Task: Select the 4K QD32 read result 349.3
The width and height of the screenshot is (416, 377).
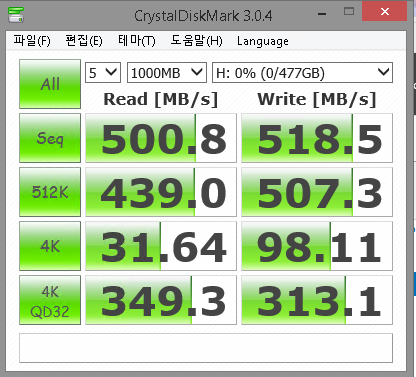Action: pyautogui.click(x=161, y=300)
